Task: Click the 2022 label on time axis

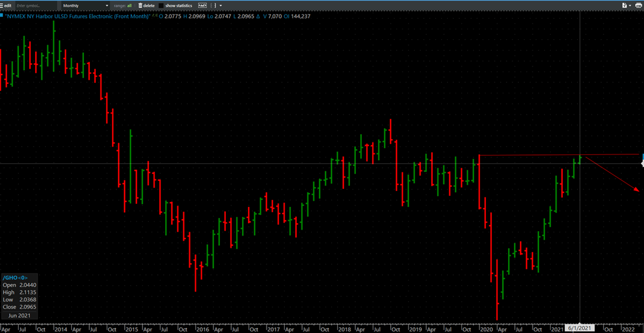Action: [629, 329]
